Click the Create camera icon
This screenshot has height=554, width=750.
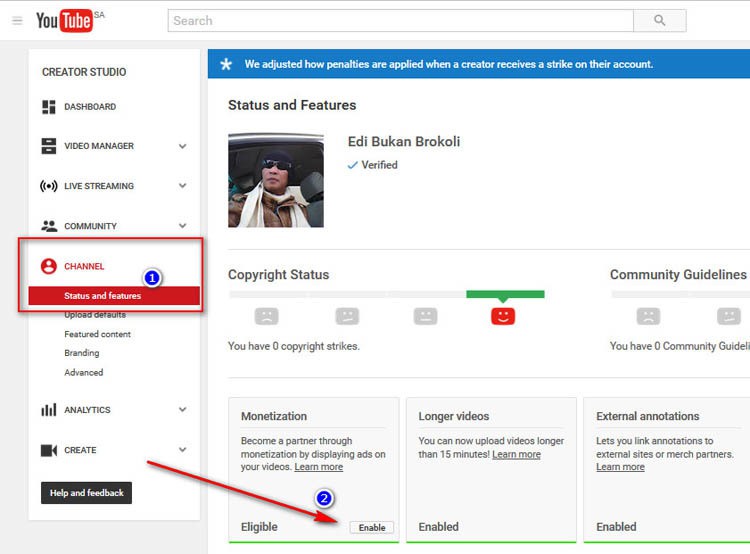[x=49, y=450]
